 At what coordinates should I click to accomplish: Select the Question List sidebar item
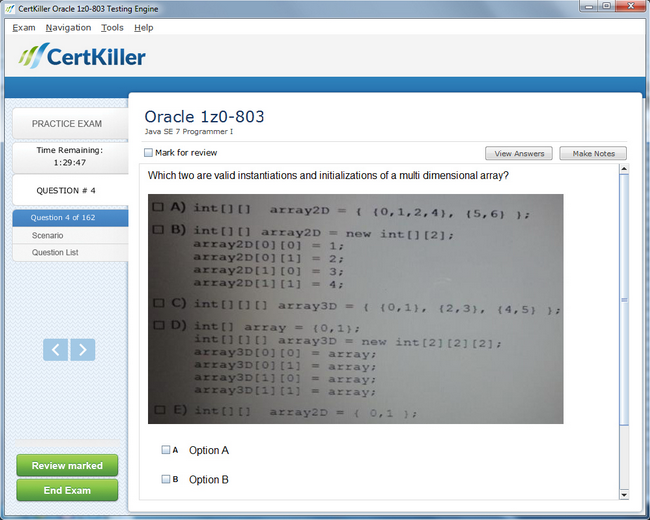click(55, 252)
